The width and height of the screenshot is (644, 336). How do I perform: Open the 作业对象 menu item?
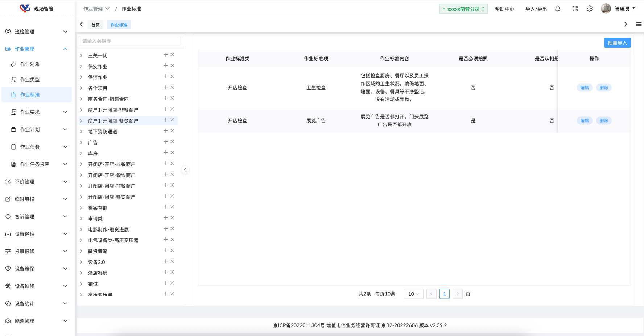30,64
